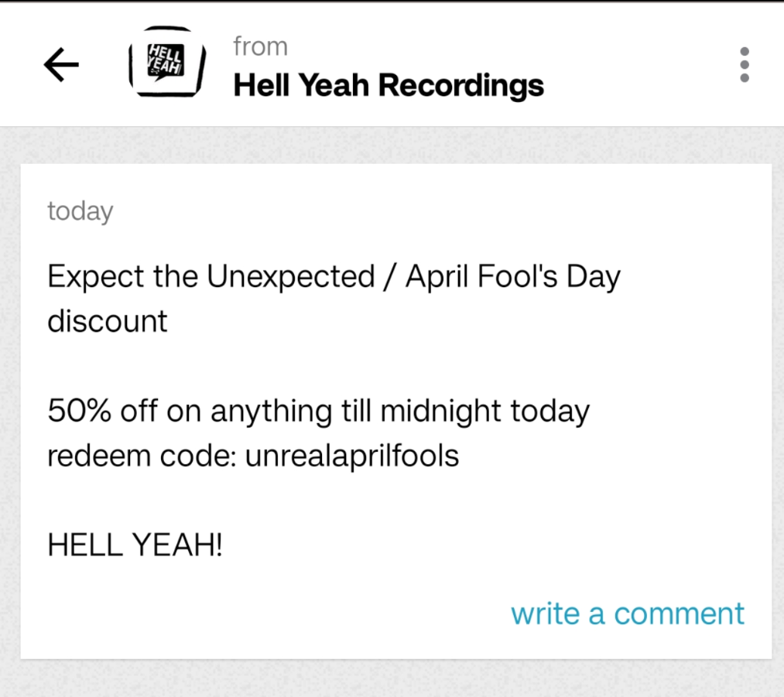Click the "April Fool's Day" phrase
Viewport: 784px width, 697px height.
pos(512,276)
